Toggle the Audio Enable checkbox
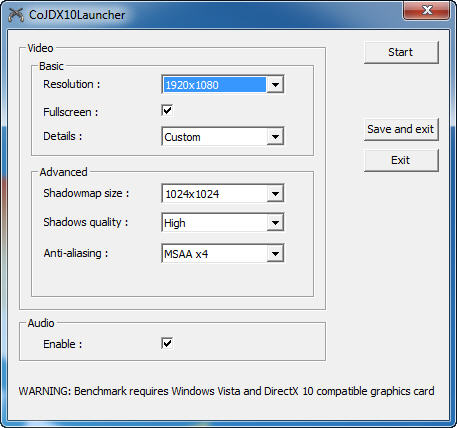The width and height of the screenshot is (457, 428). tap(167, 343)
